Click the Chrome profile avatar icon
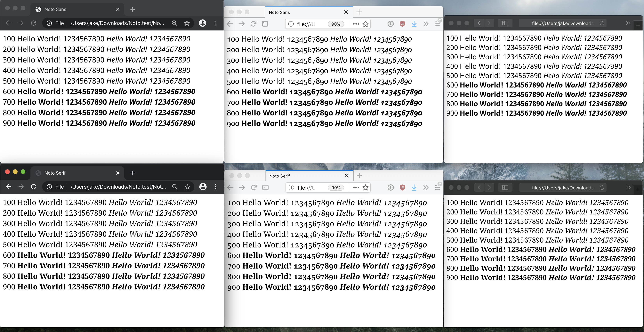This screenshot has height=332, width=644. point(203,23)
